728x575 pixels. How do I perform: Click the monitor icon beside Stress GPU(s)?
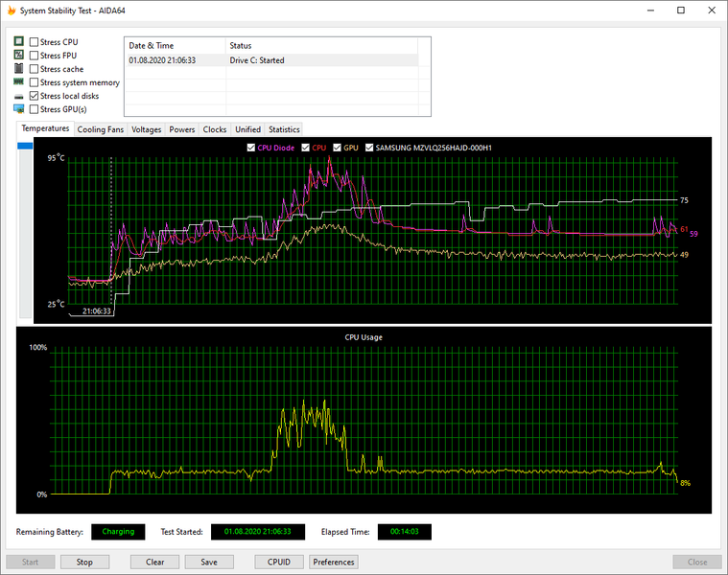(x=18, y=109)
